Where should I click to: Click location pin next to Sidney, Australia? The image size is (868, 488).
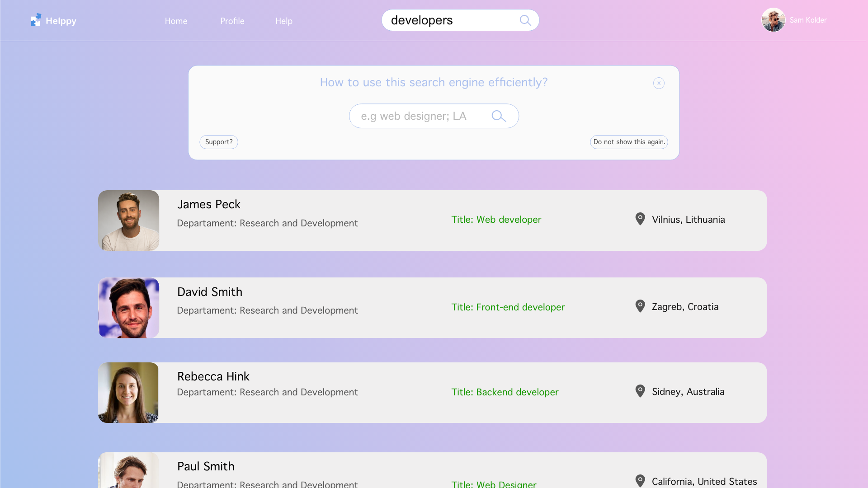[x=640, y=391]
